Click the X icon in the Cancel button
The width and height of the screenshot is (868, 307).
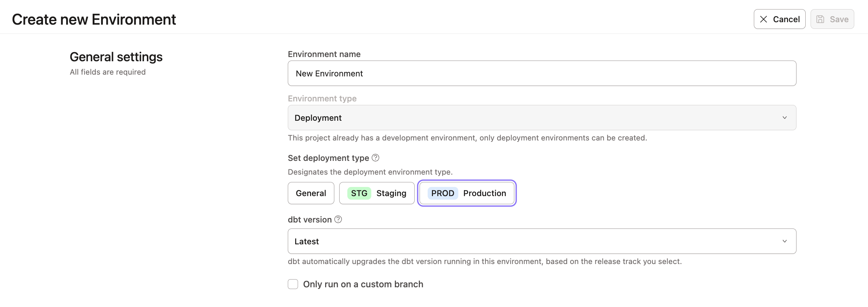tap(763, 19)
